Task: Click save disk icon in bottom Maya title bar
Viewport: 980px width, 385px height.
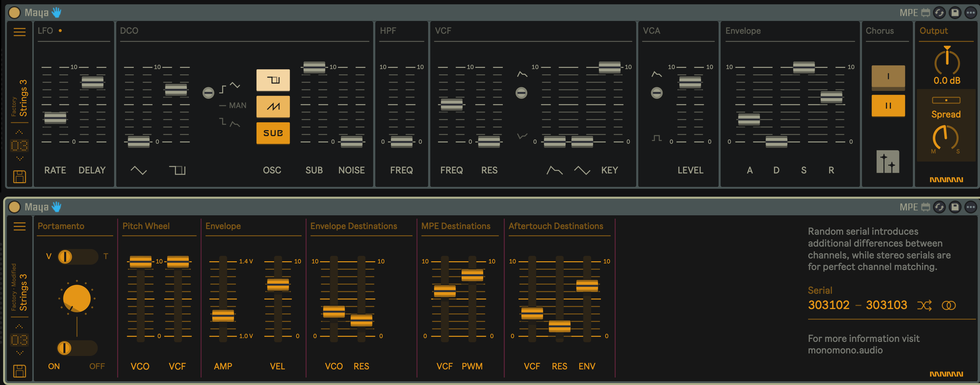Action: coord(955,207)
